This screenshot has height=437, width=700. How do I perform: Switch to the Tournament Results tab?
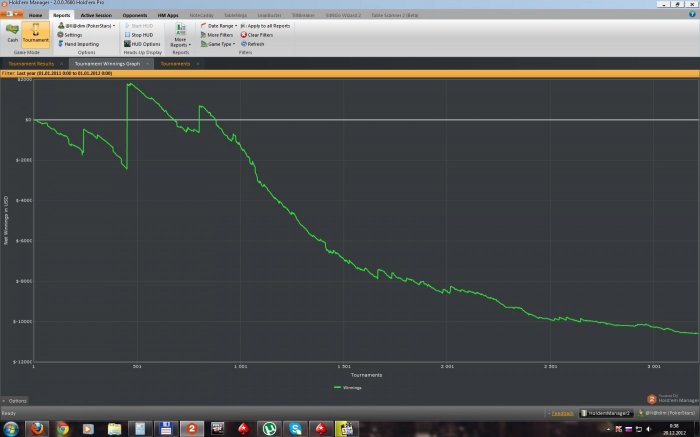pyautogui.click(x=33, y=63)
